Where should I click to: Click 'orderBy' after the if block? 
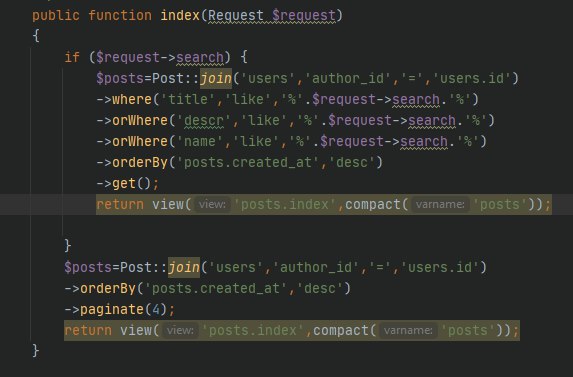(x=108, y=289)
